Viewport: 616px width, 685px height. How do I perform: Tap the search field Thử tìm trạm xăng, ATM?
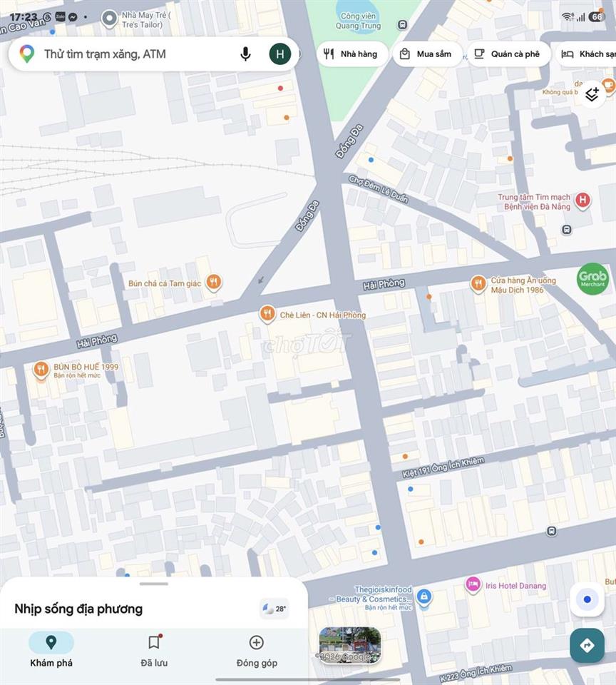tap(154, 54)
